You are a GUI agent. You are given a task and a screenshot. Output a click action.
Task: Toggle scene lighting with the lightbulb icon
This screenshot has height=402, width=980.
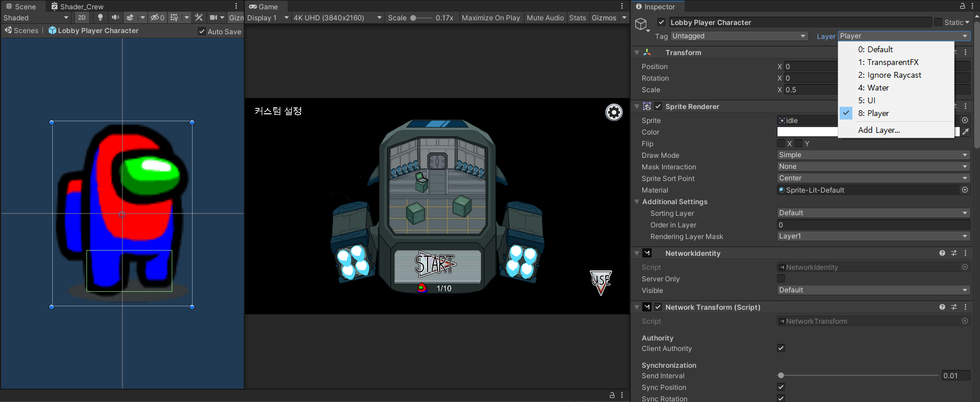click(x=100, y=17)
